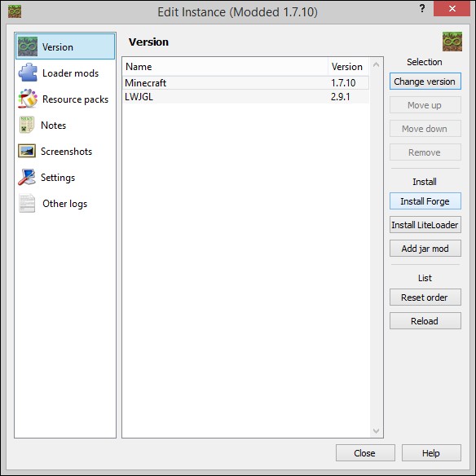Image resolution: width=476 pixels, height=476 pixels.
Task: Click the scrollbar up arrow in version list
Action: 376,64
